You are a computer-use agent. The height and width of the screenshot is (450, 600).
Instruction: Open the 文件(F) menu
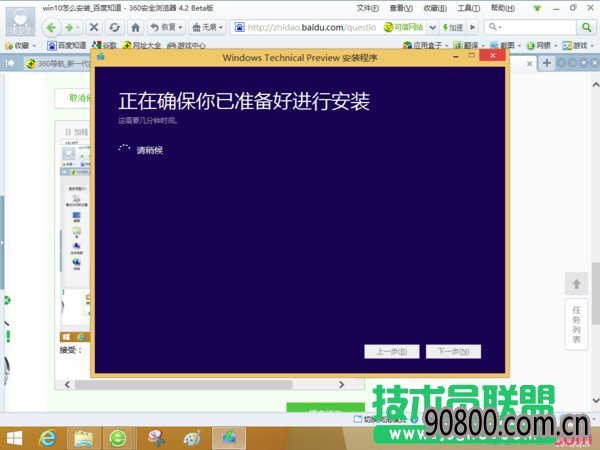[368, 8]
